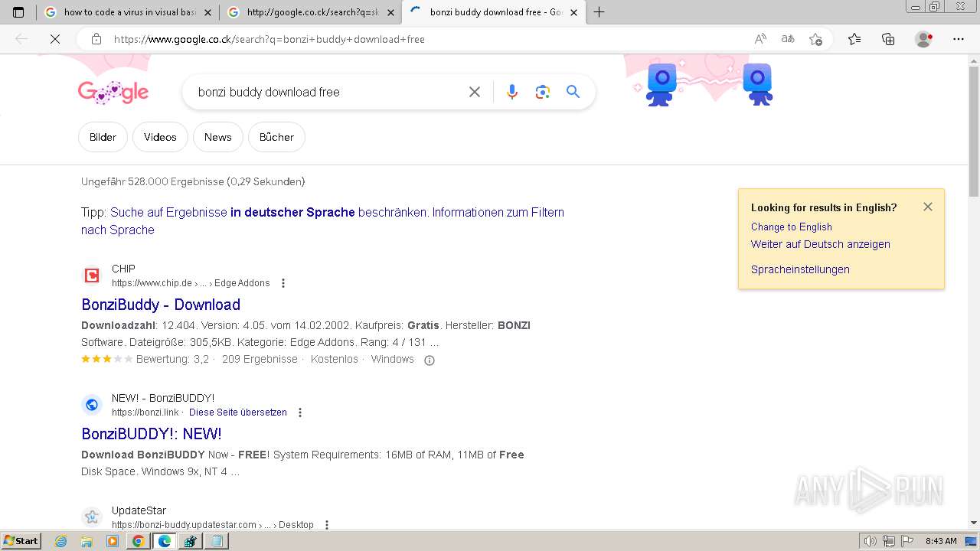The image size is (980, 551).
Task: Click Change to English link
Action: [791, 227]
